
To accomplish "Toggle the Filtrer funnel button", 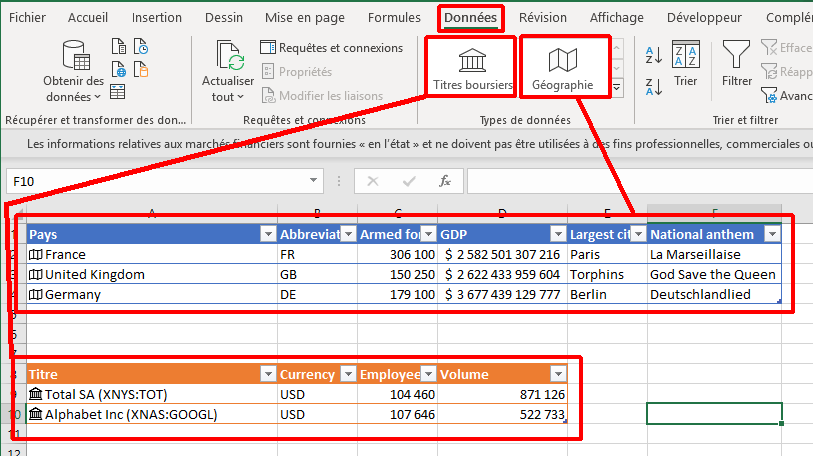I will [x=736, y=64].
